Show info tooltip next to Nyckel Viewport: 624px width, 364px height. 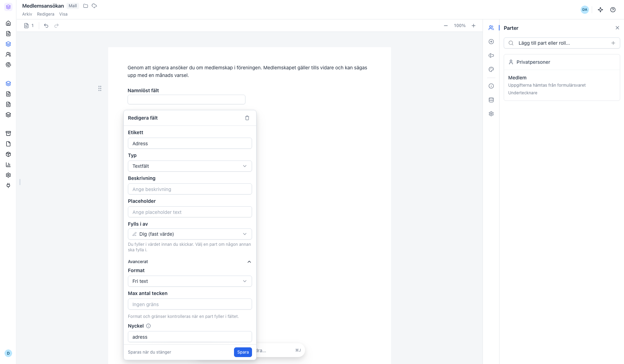[148, 326]
